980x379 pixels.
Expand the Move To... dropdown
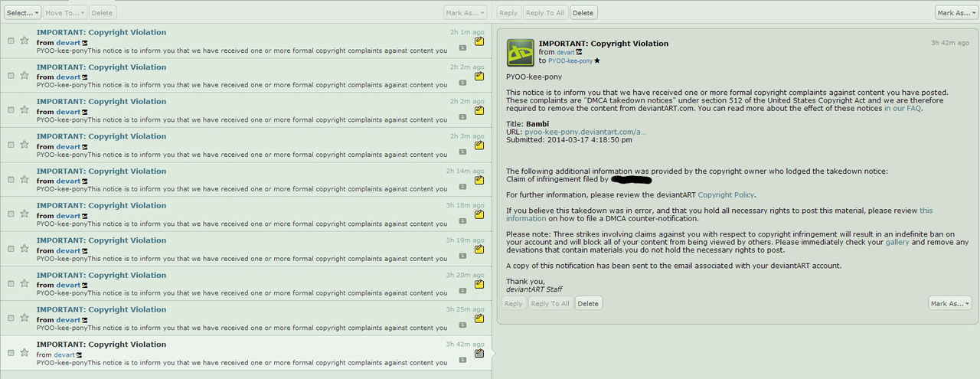[x=65, y=13]
